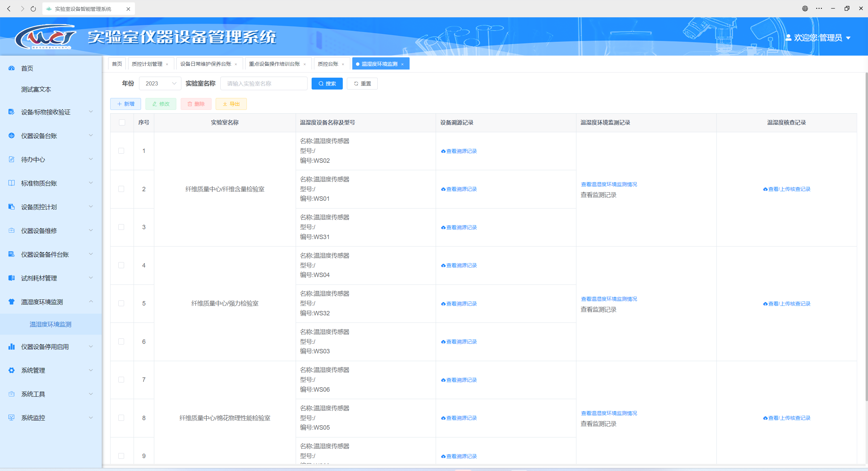Select 温湿度环境监测 submenu item in sidebar
The width and height of the screenshot is (868, 471).
(x=51, y=324)
